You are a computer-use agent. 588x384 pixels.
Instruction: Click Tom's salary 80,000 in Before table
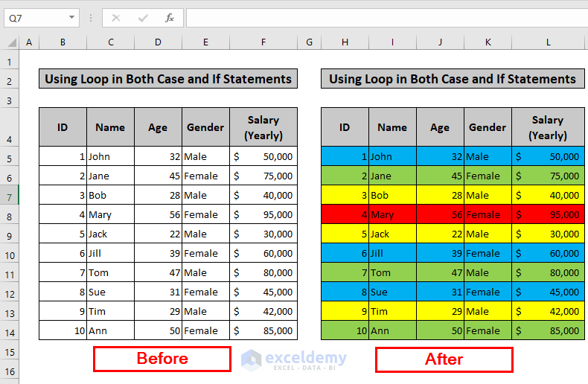[263, 272]
